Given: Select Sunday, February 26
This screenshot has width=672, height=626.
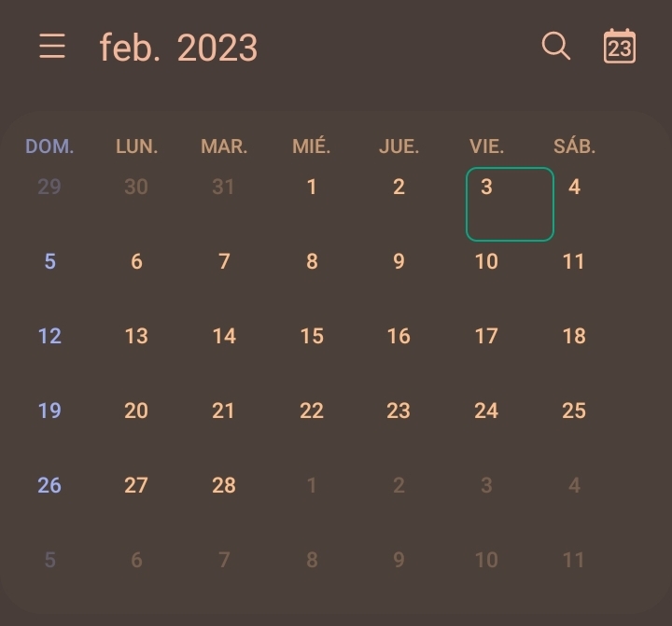Looking at the screenshot, I should [49, 485].
